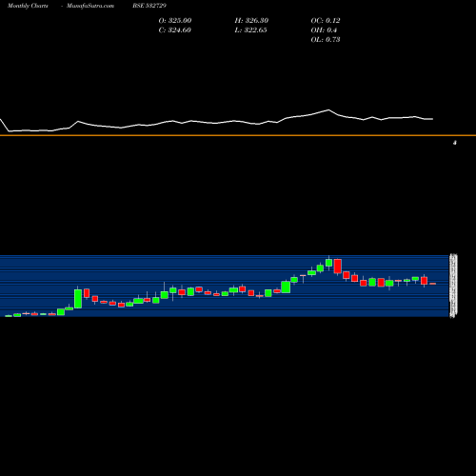Image resolution: width=476 pixels, height=476 pixels.
Task: Click the large red candle after the peak
Action: click(338, 266)
